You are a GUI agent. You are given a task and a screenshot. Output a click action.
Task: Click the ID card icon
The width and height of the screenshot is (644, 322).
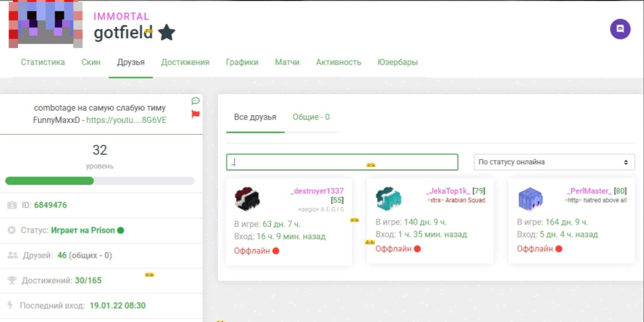pyautogui.click(x=12, y=205)
